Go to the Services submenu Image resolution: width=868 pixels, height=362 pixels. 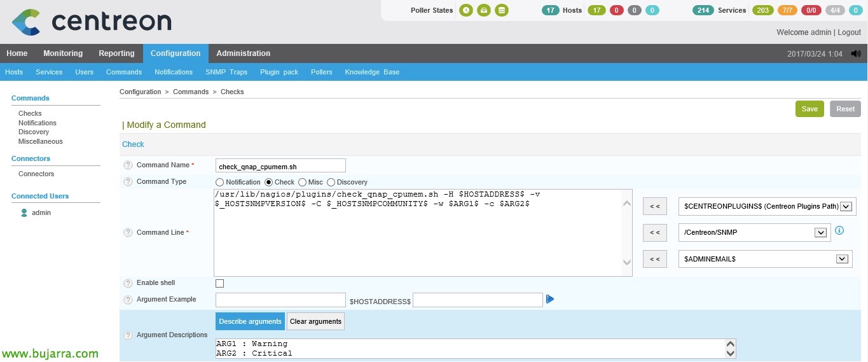[x=49, y=73]
